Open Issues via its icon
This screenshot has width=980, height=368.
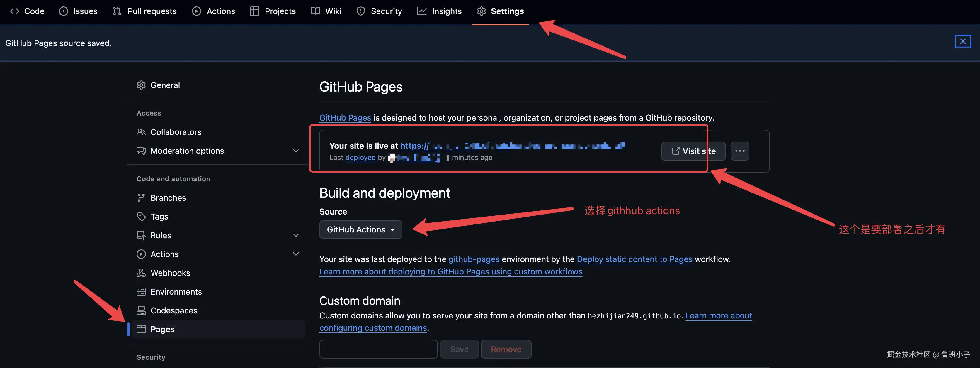click(x=64, y=11)
